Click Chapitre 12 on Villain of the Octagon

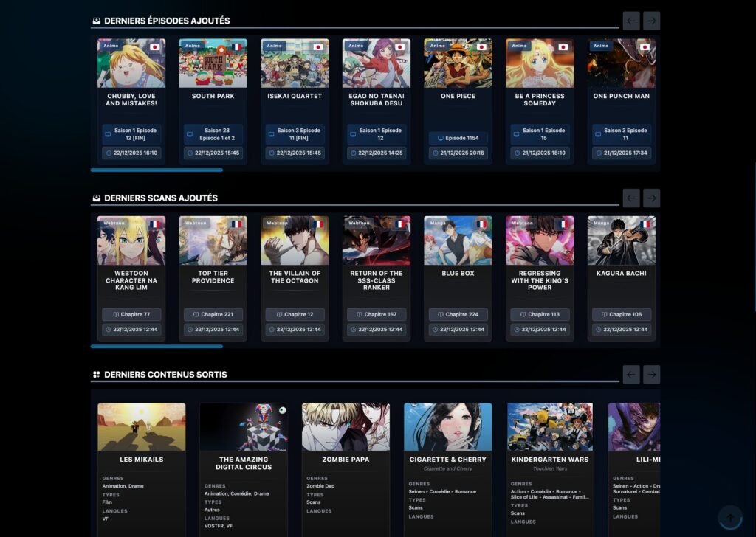pos(295,314)
